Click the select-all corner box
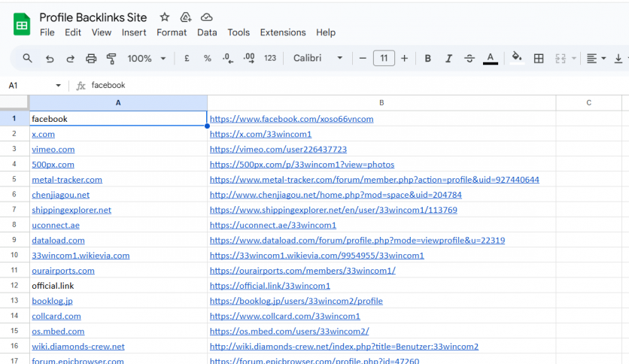Viewport: 629px width, 364px height. [x=14, y=102]
